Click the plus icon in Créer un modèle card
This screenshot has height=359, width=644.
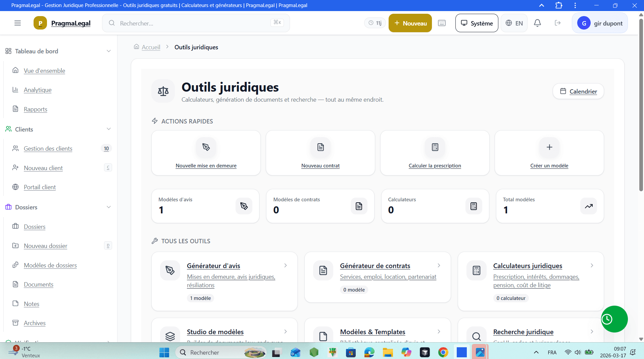click(x=549, y=147)
